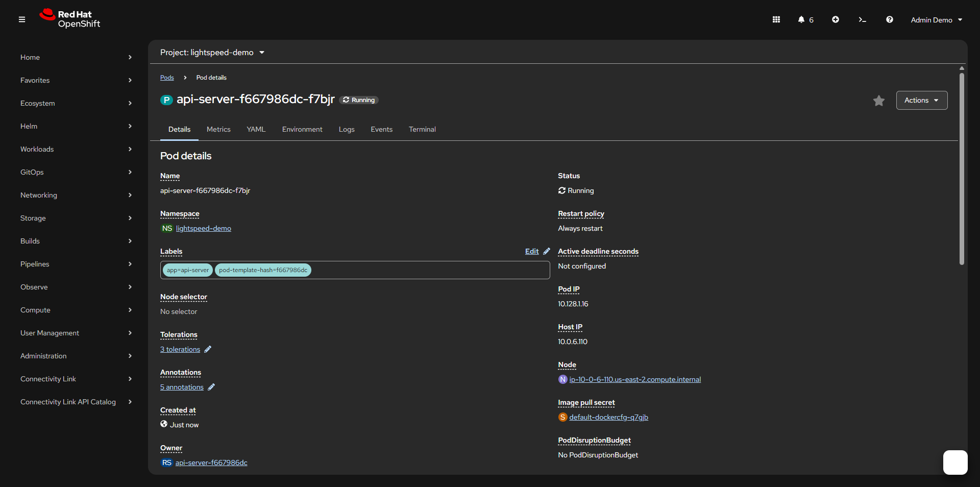This screenshot has height=487, width=980.
Task: Edit tolerations with the pencil icon
Action: (208, 349)
